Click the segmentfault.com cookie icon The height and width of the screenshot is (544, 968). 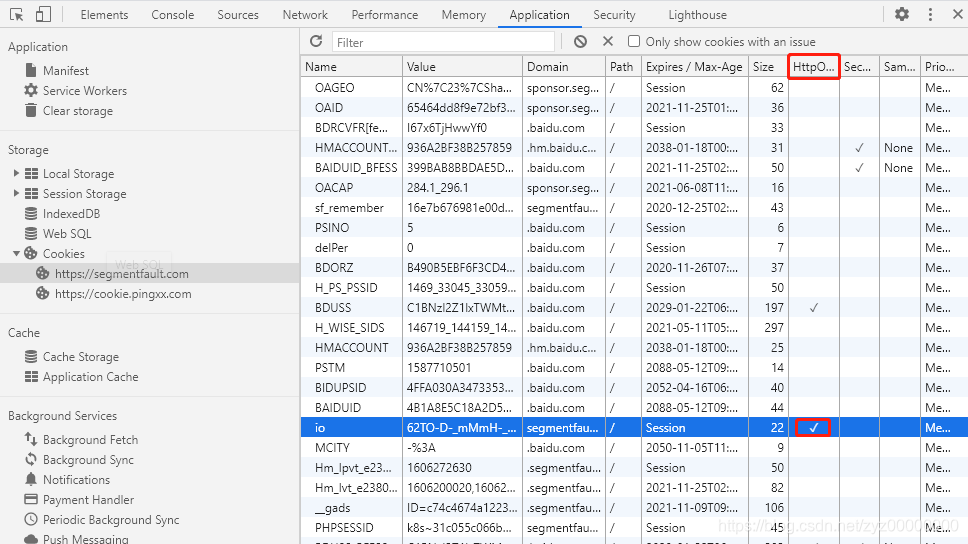tap(43, 273)
